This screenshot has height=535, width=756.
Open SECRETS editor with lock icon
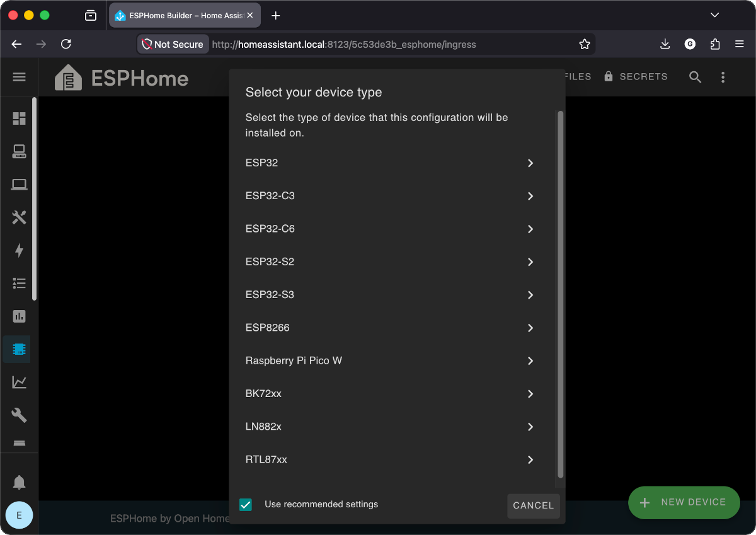coord(636,76)
